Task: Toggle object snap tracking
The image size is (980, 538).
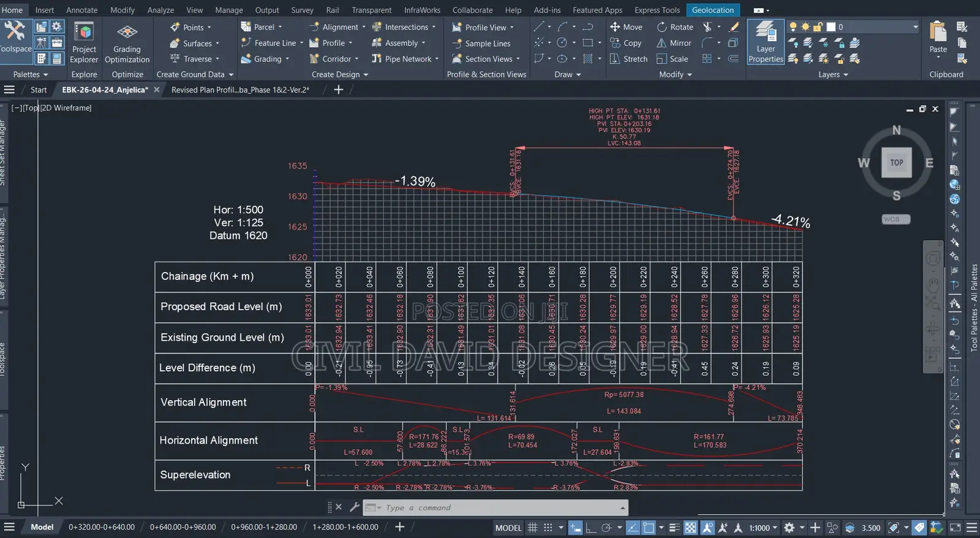Action: (633, 528)
